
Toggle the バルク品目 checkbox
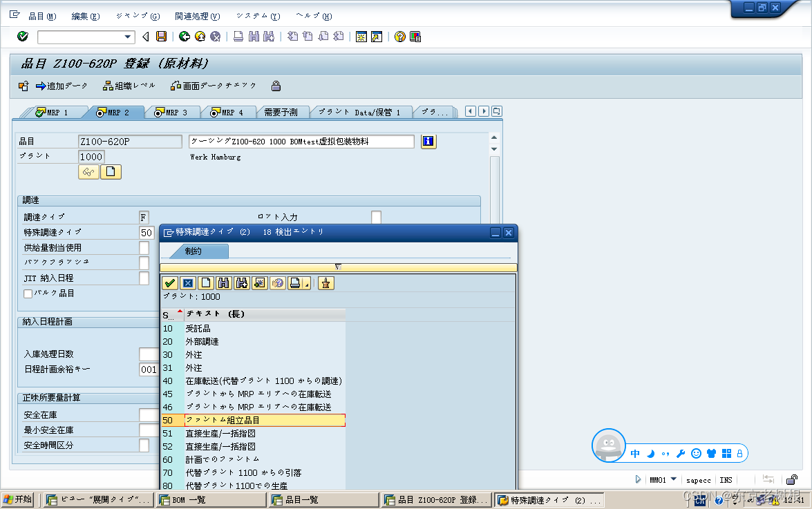point(28,294)
